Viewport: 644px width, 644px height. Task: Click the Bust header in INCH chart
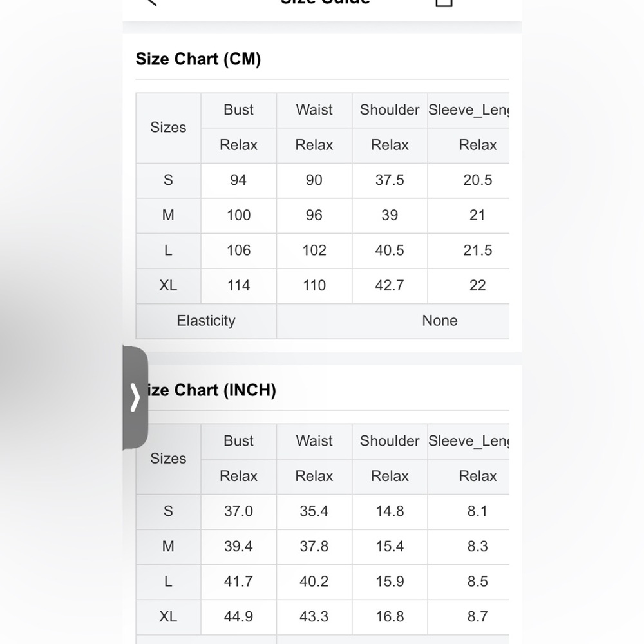point(239,441)
